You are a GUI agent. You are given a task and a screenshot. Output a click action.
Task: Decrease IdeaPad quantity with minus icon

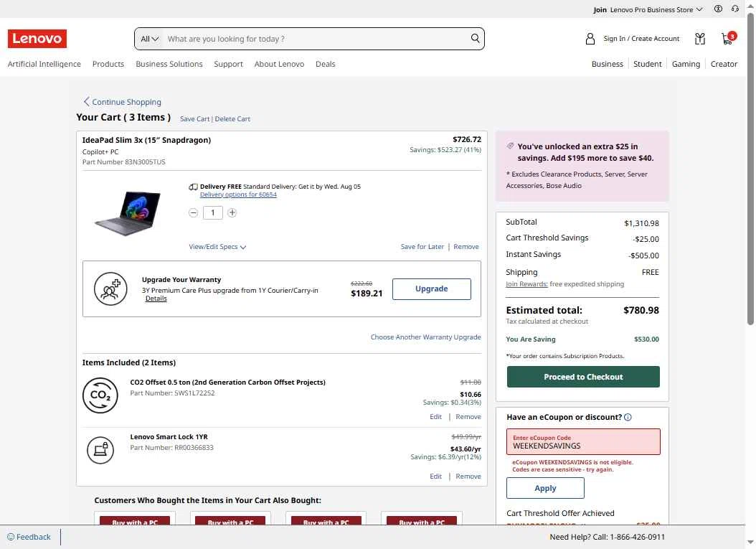(194, 212)
